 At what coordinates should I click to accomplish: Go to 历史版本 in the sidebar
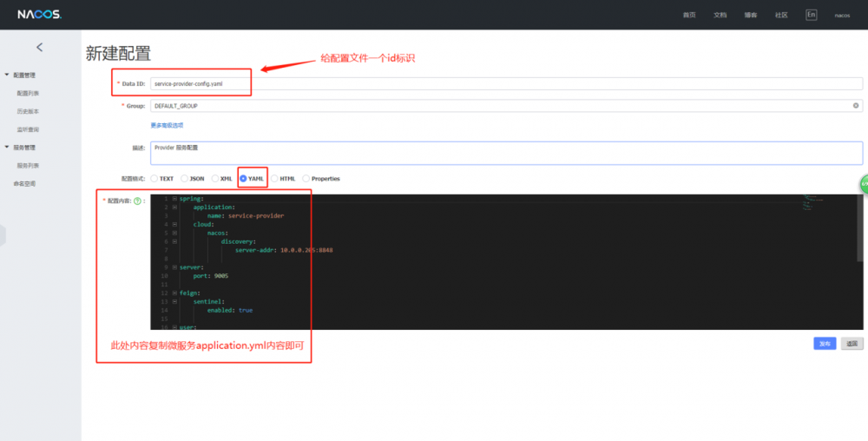tap(28, 111)
